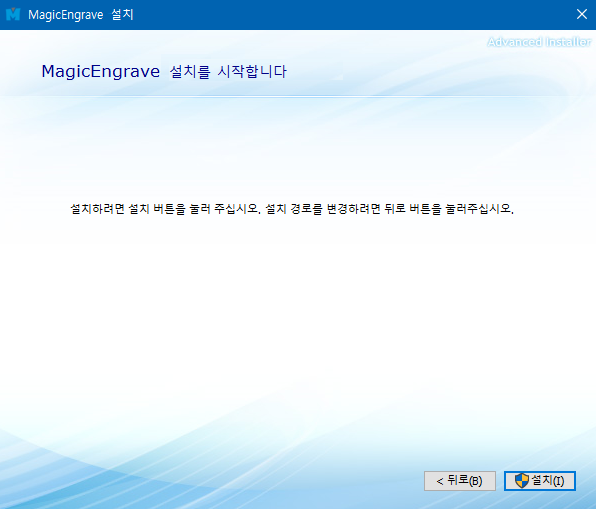Viewport: 596px width, 509px height.
Task: Click the blue wave graphic at dialog bottom
Action: pyautogui.click(x=190, y=479)
